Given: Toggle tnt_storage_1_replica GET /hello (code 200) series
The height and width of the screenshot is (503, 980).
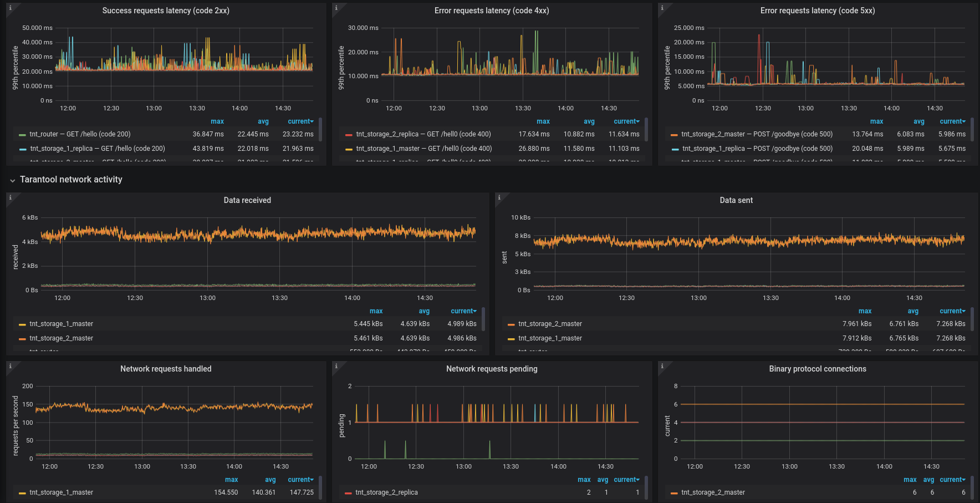Looking at the screenshot, I should point(98,149).
